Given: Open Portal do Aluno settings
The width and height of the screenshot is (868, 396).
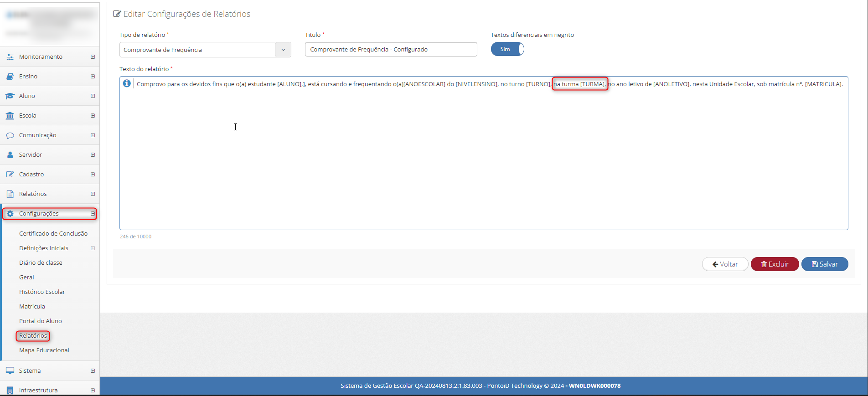Looking at the screenshot, I should [x=41, y=321].
